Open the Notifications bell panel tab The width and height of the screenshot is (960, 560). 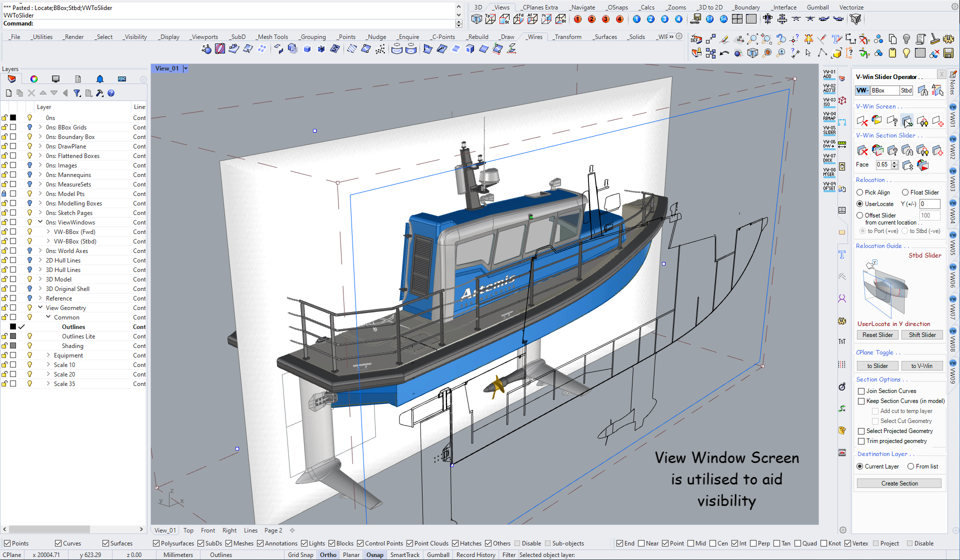pos(100,79)
